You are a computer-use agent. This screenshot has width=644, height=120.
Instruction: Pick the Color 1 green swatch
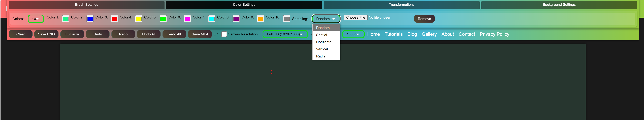point(66,19)
